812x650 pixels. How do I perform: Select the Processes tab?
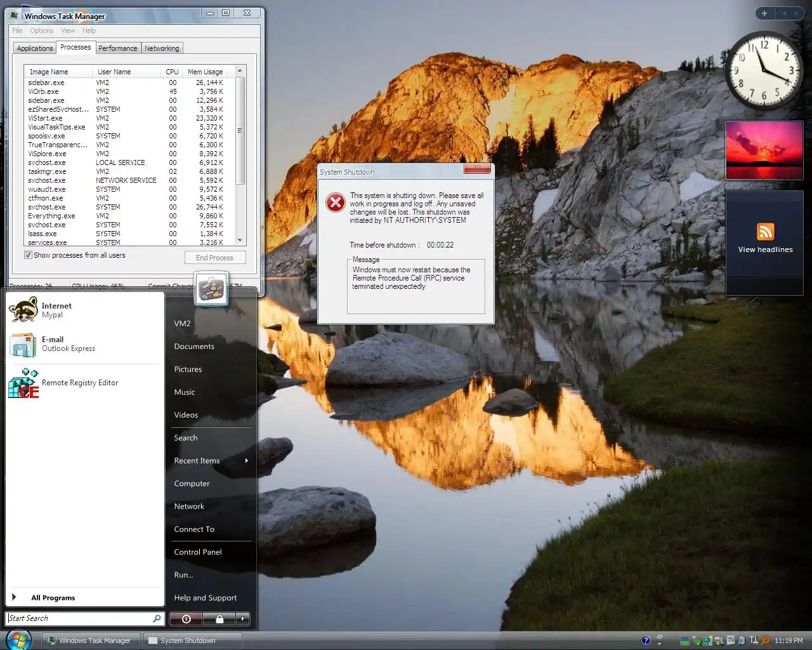(75, 48)
